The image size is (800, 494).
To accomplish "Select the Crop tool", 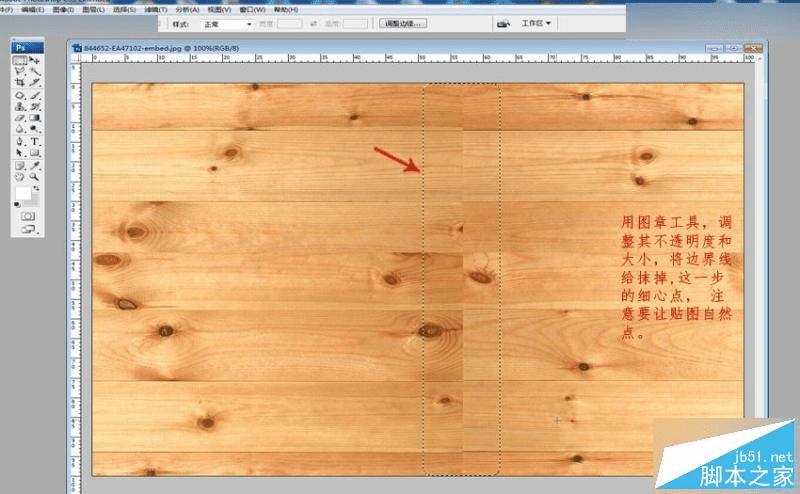I will pos(20,82).
